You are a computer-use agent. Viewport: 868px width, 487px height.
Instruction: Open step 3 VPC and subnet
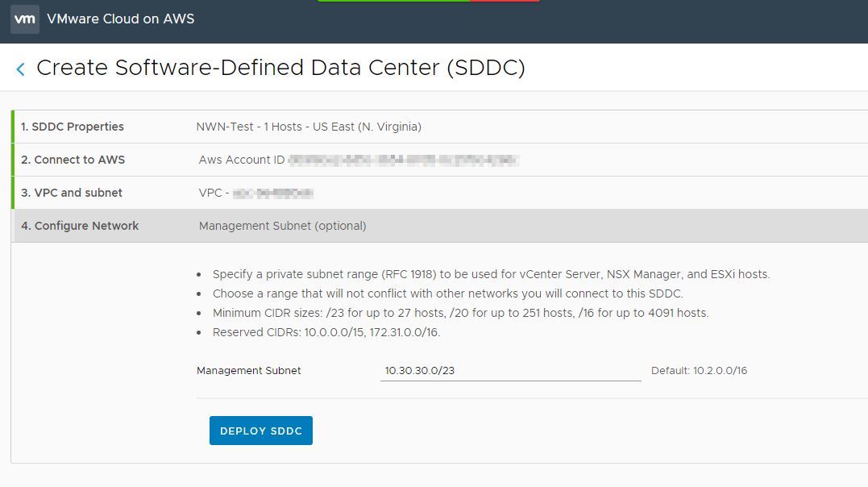72,193
